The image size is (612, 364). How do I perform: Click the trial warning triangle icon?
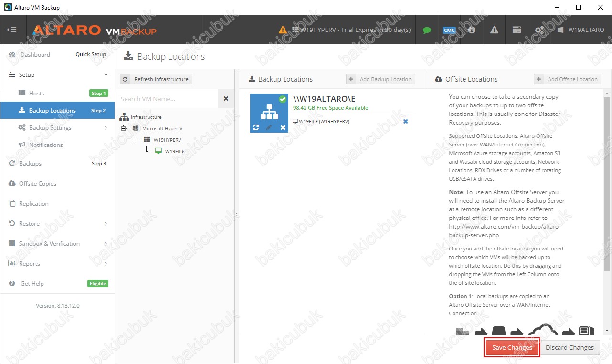tap(283, 30)
